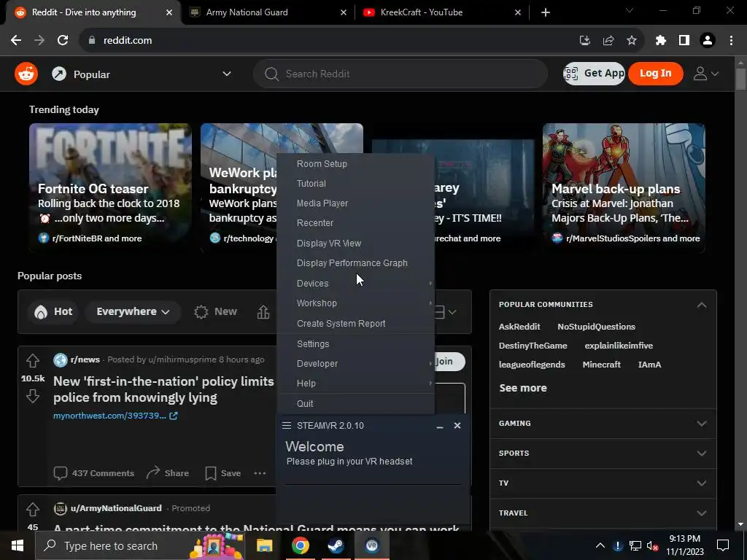Image resolution: width=747 pixels, height=560 pixels.
Task: Open Chrome extensions puzzle icon
Action: coord(660,41)
